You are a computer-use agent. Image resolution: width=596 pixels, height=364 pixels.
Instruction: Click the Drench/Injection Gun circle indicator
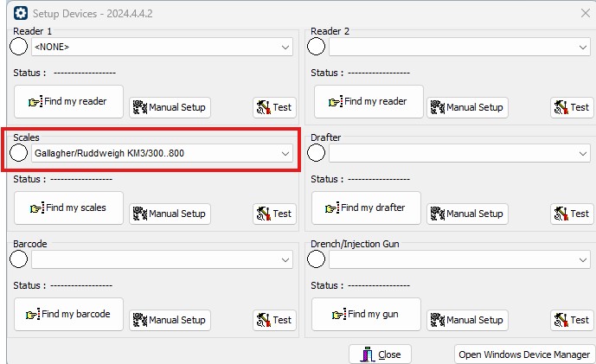coord(317,259)
